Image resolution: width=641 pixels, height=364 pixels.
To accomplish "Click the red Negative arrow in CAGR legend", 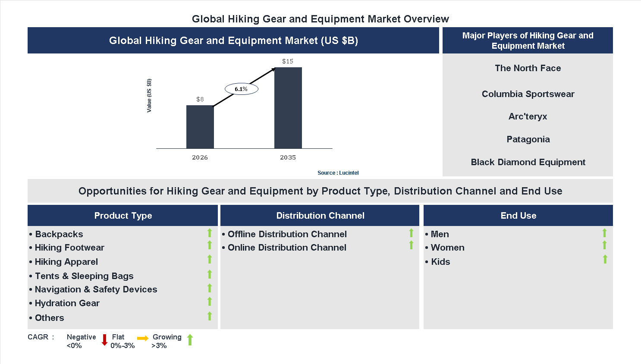I will (104, 340).
